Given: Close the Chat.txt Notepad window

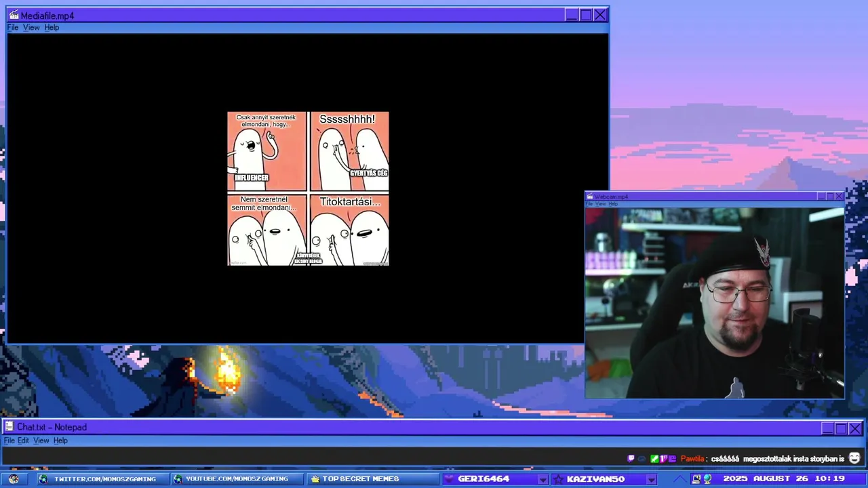Looking at the screenshot, I should [856, 428].
